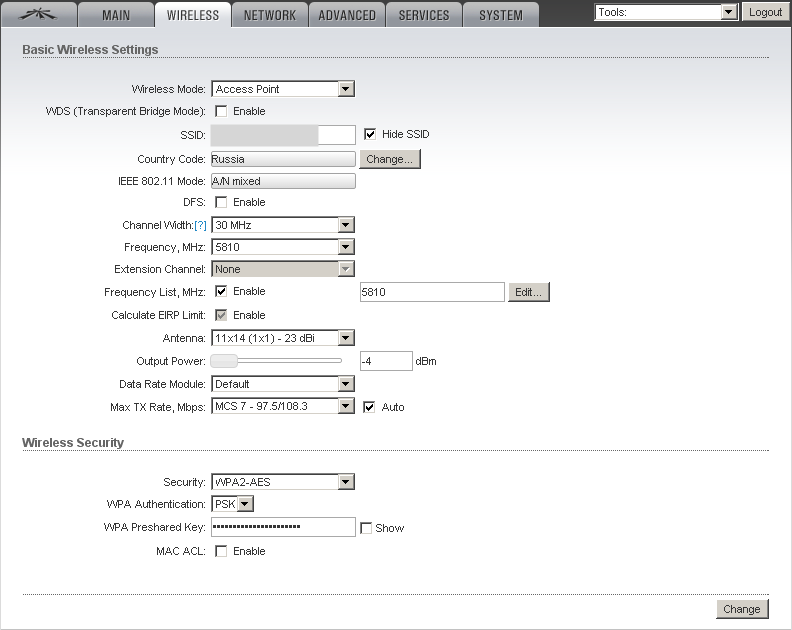Switch to the NETWORK tab
The image size is (792, 630).
(x=269, y=15)
